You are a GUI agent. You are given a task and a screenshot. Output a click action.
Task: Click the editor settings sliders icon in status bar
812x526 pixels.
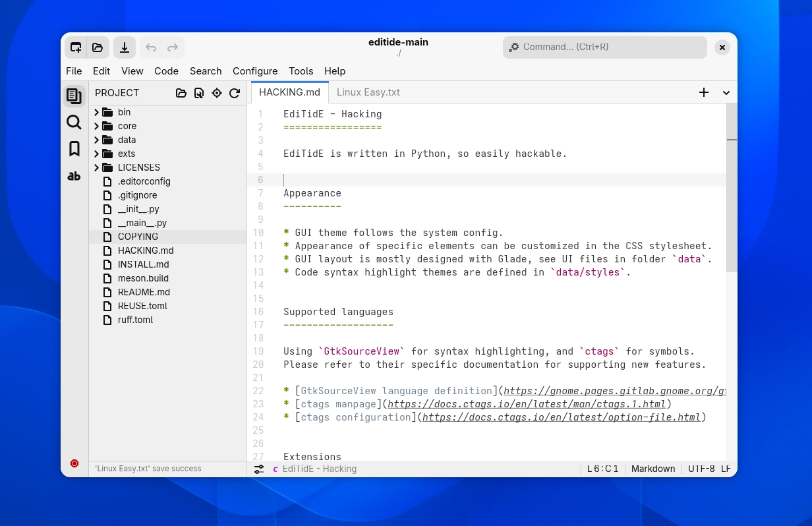[259, 469]
